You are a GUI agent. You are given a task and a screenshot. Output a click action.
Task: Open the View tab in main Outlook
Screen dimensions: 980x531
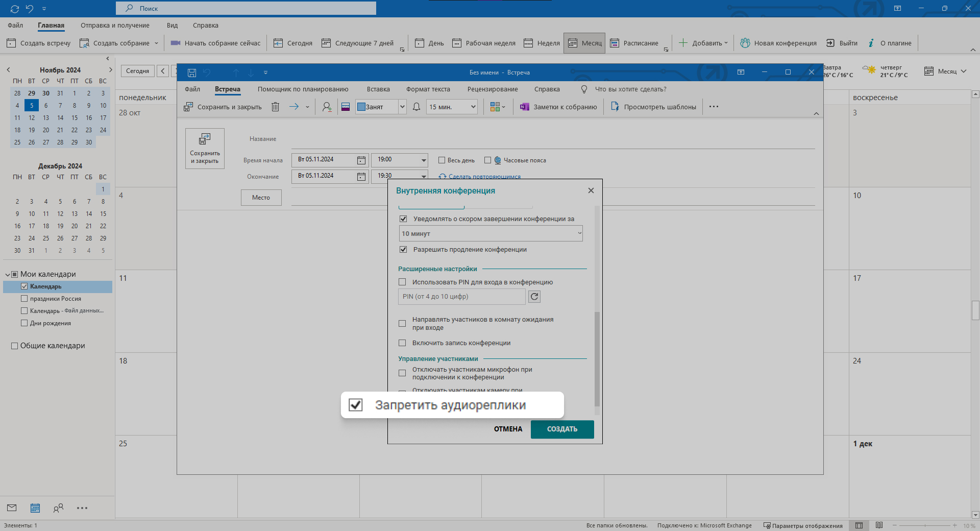pos(172,26)
